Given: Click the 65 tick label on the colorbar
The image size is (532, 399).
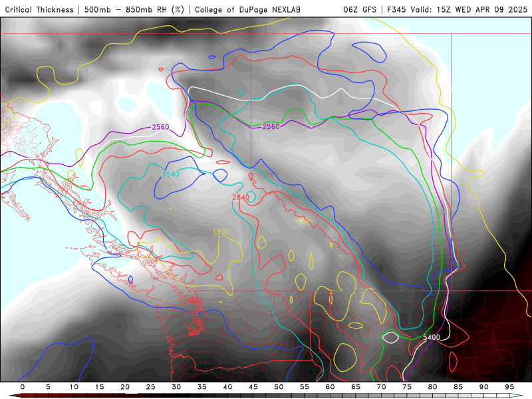Looking at the screenshot, I should 356,387.
